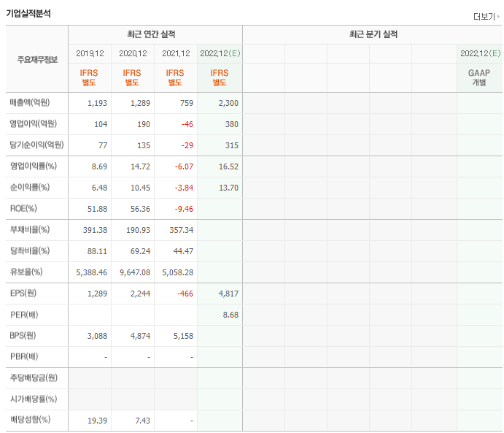504x433 pixels.
Task: Click the ROE(%) row label
Action: pyautogui.click(x=23, y=208)
